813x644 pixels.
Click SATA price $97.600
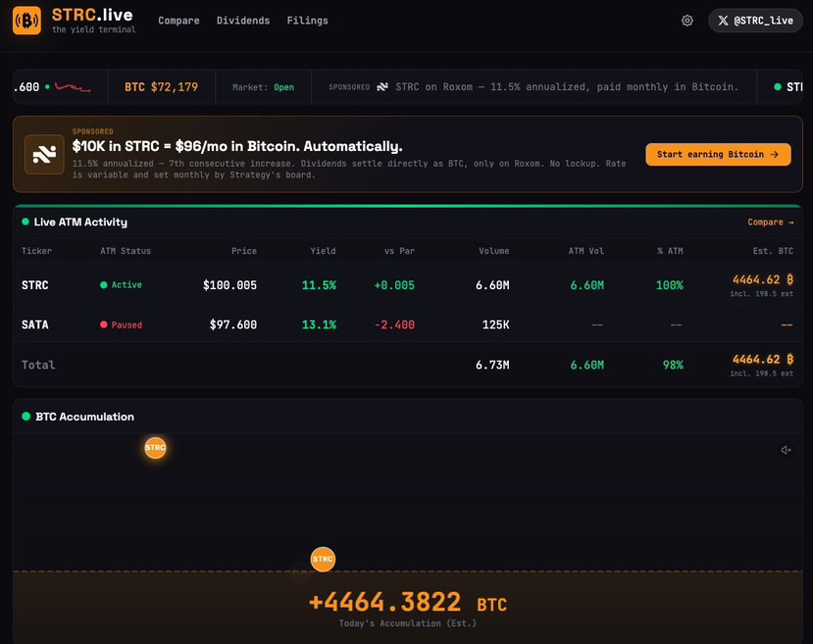pos(233,324)
